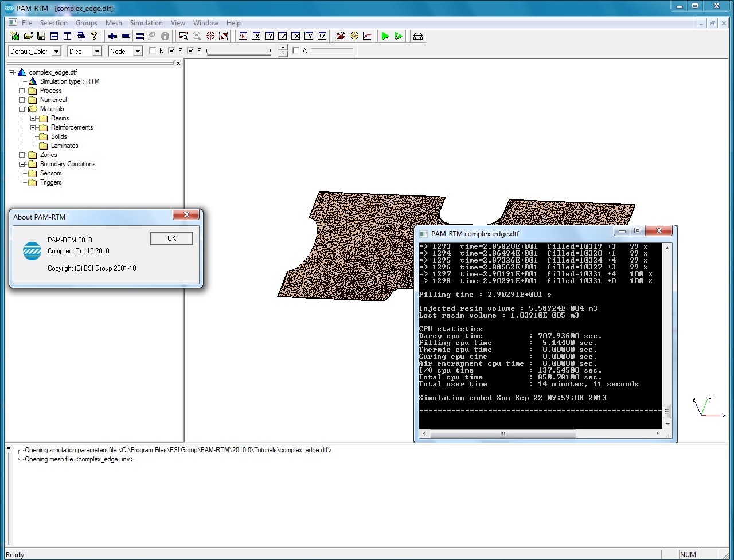Click the blue minus toolbar icon

[x=126, y=36]
